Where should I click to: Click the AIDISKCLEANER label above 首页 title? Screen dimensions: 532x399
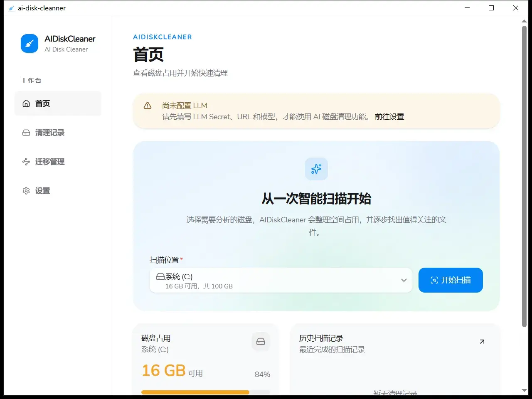pyautogui.click(x=163, y=37)
